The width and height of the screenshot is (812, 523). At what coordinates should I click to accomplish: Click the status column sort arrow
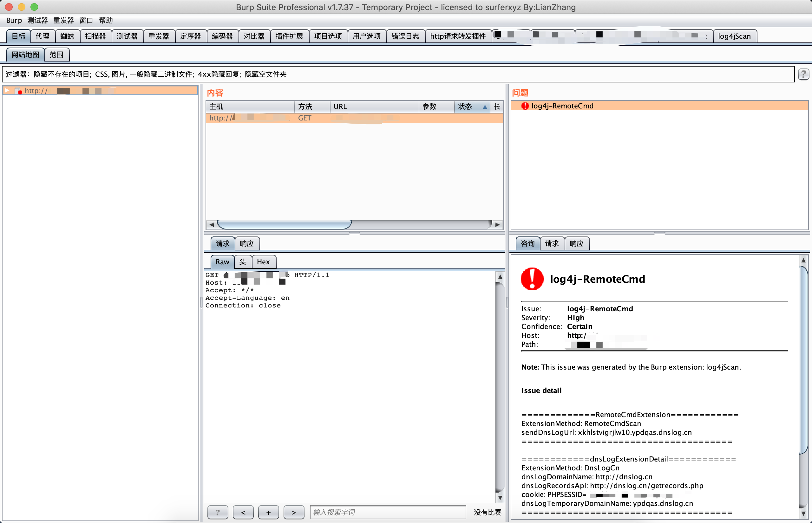485,107
